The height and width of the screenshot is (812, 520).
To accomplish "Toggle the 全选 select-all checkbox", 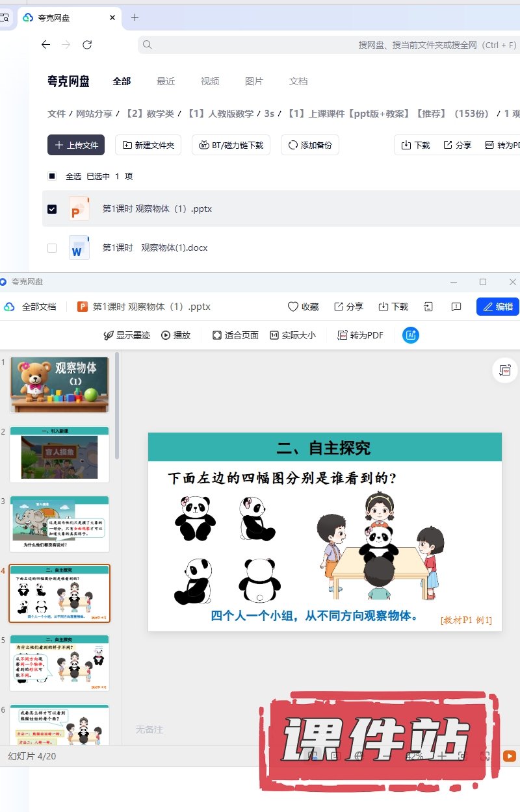I will (52, 176).
